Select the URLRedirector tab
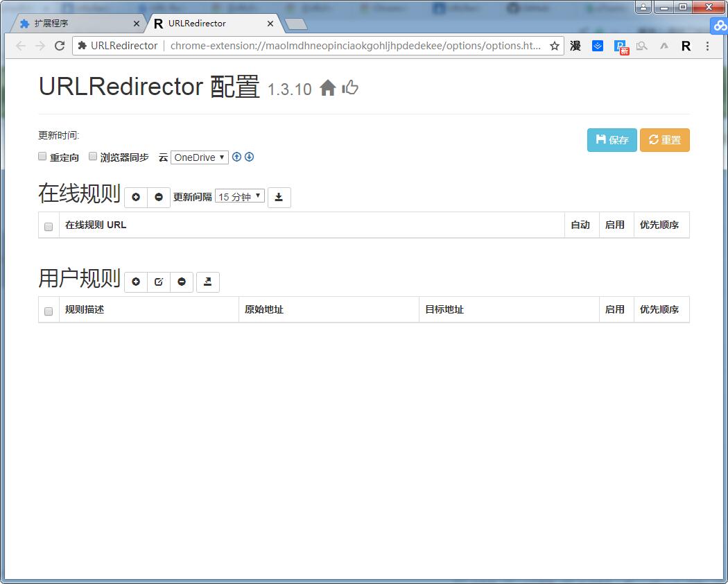 tap(214, 23)
